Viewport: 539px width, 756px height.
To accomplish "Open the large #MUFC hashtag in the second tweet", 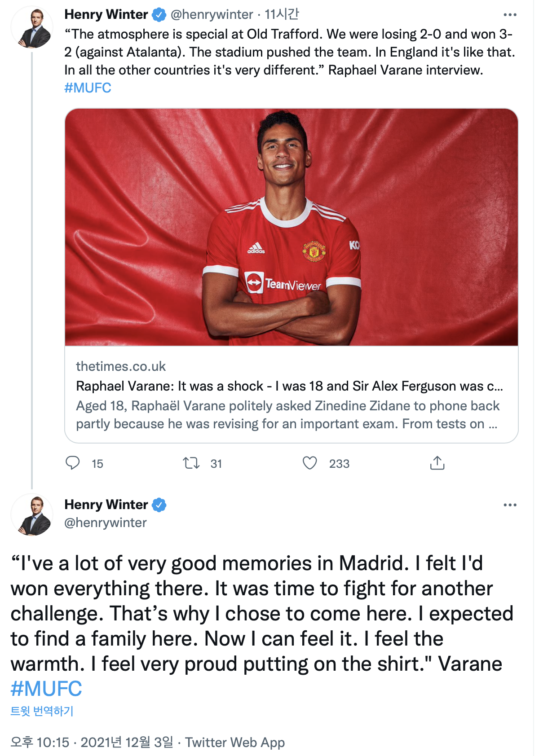I will click(46, 689).
